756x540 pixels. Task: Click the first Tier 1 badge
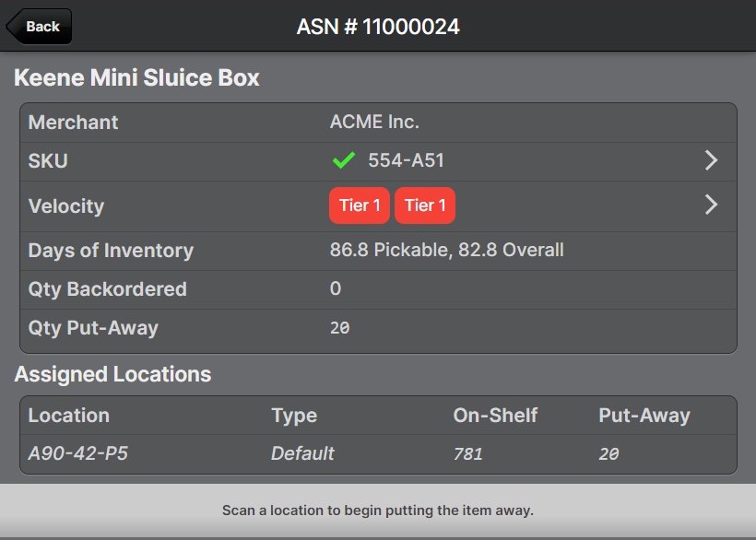click(x=360, y=205)
